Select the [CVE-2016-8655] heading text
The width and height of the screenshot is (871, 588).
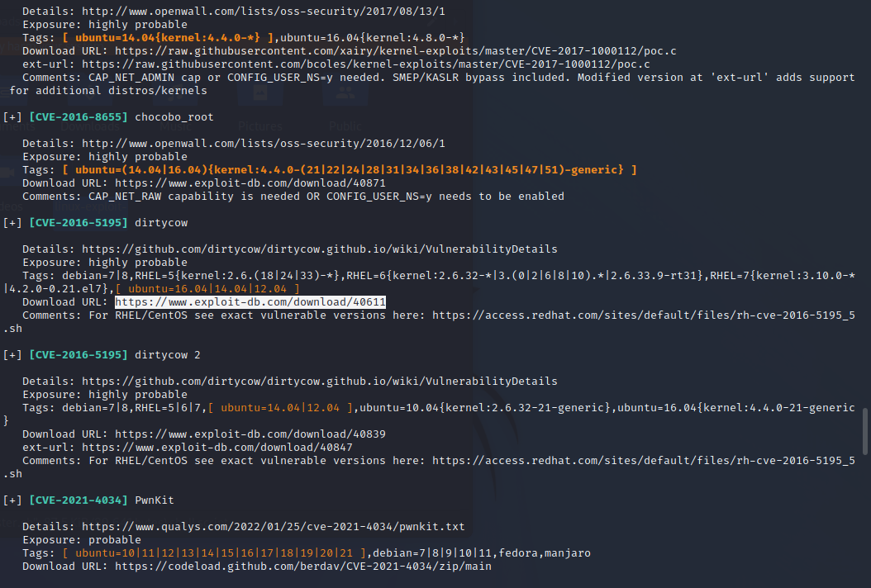(79, 117)
